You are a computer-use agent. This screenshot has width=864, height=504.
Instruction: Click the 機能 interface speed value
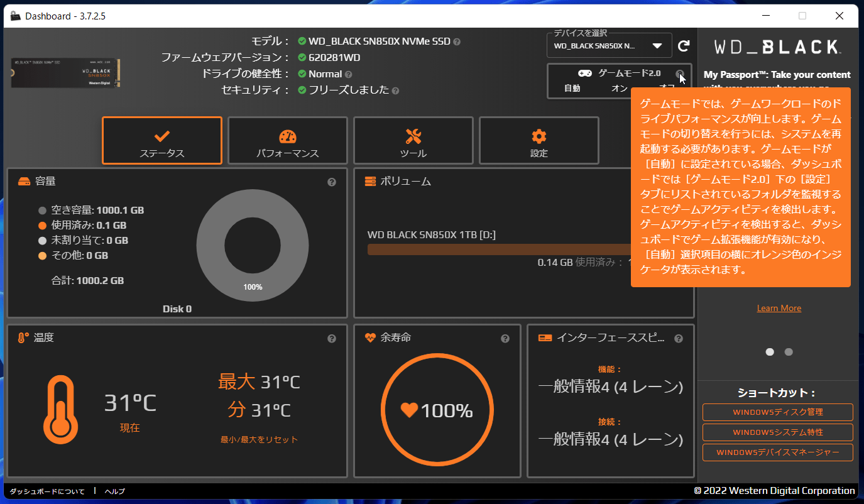(x=611, y=386)
